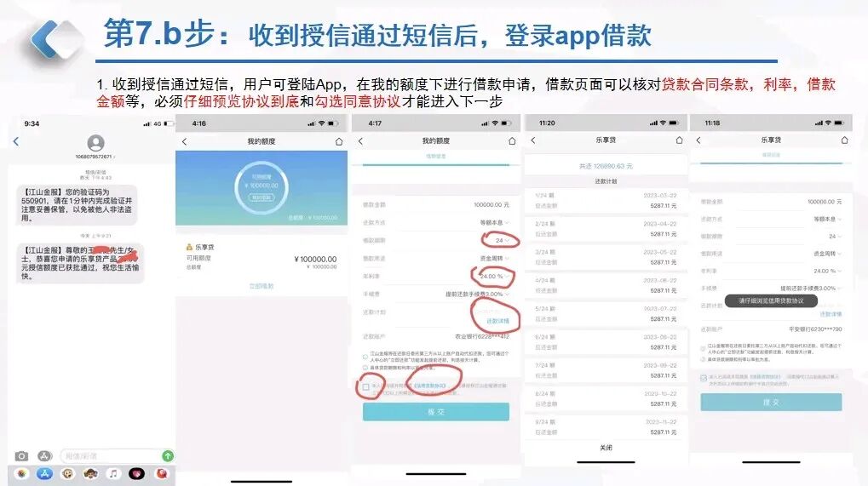Tap the 农业银行 repayment account row

435,336
